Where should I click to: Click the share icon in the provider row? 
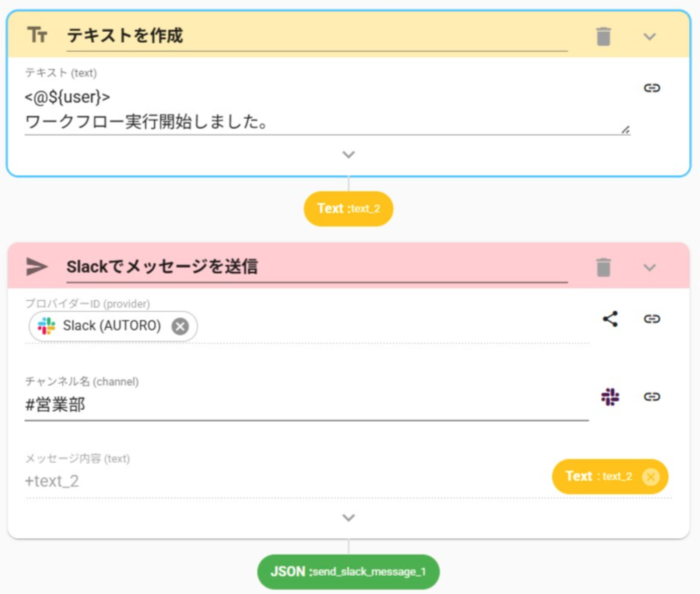[x=610, y=319]
